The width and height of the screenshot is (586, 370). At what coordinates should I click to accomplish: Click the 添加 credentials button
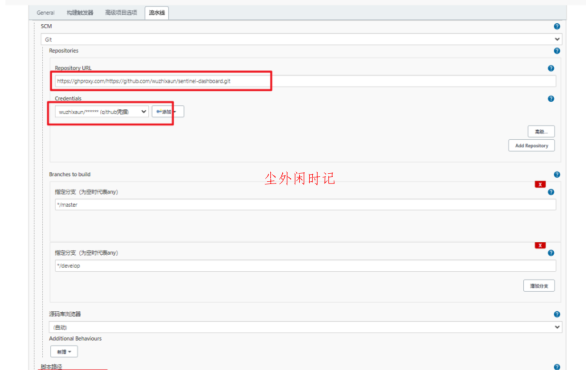coord(168,111)
